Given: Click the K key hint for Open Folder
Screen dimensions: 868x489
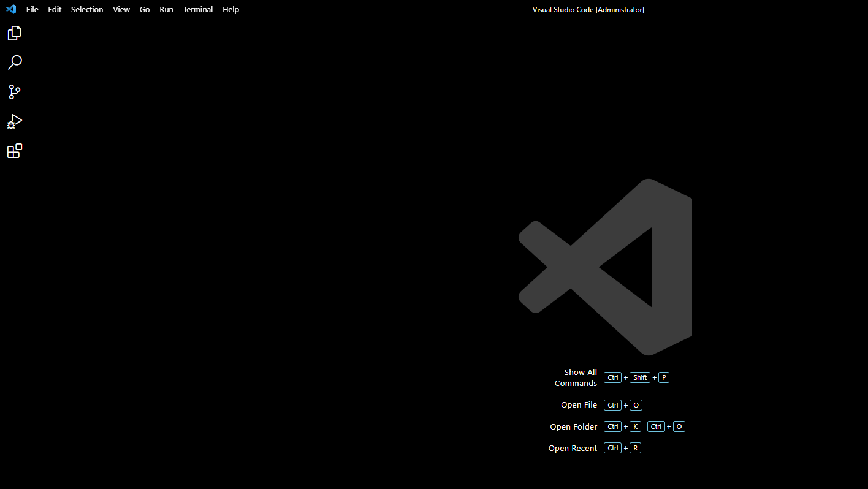Looking at the screenshot, I should 635,426.
